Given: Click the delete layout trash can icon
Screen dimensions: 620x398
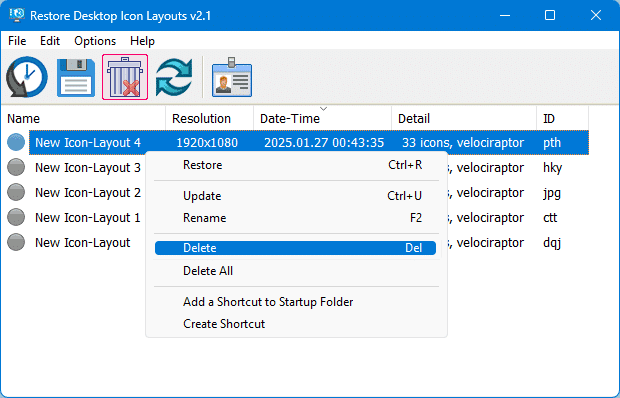Looking at the screenshot, I should pos(125,77).
